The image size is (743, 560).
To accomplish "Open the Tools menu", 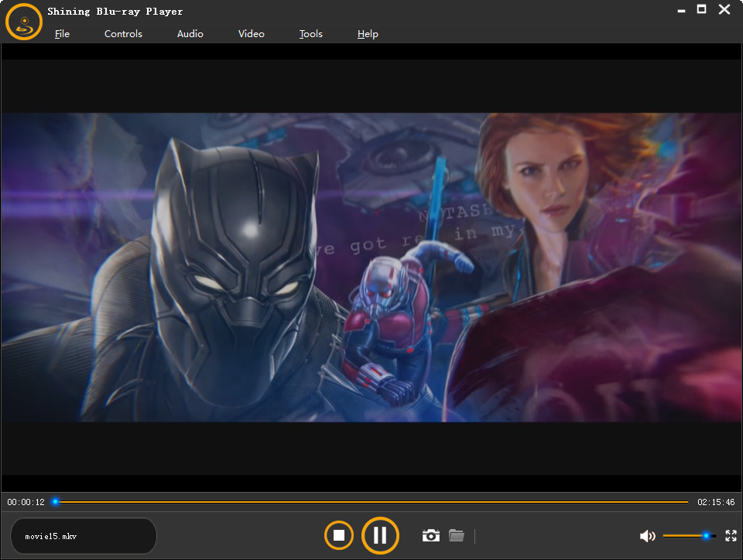I will (x=311, y=33).
